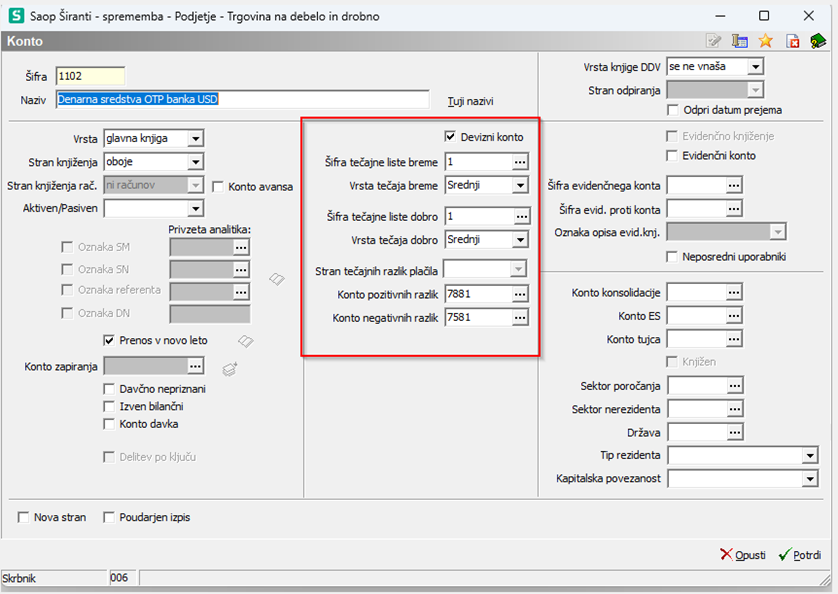Open Vrsta knjige DDV dropdown

pos(755,67)
